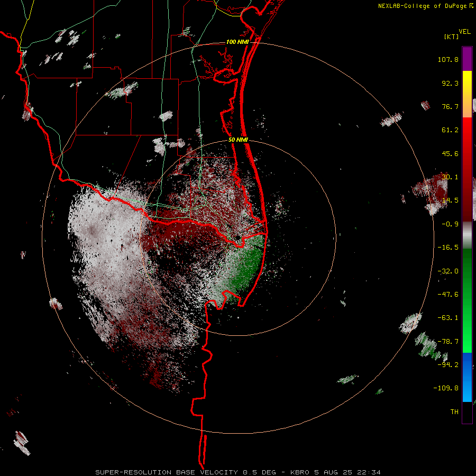Click the -94.2 velocity scale value
This screenshot has width=476, height=476.
coord(448,364)
